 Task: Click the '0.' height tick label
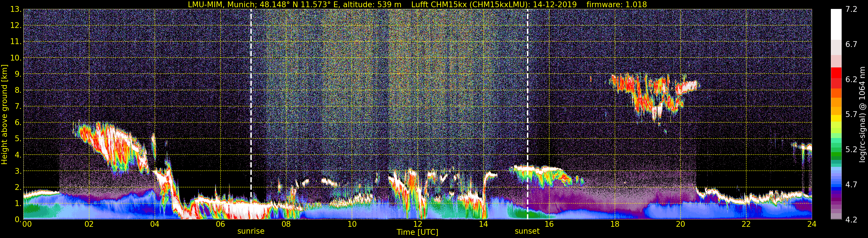(x=18, y=219)
